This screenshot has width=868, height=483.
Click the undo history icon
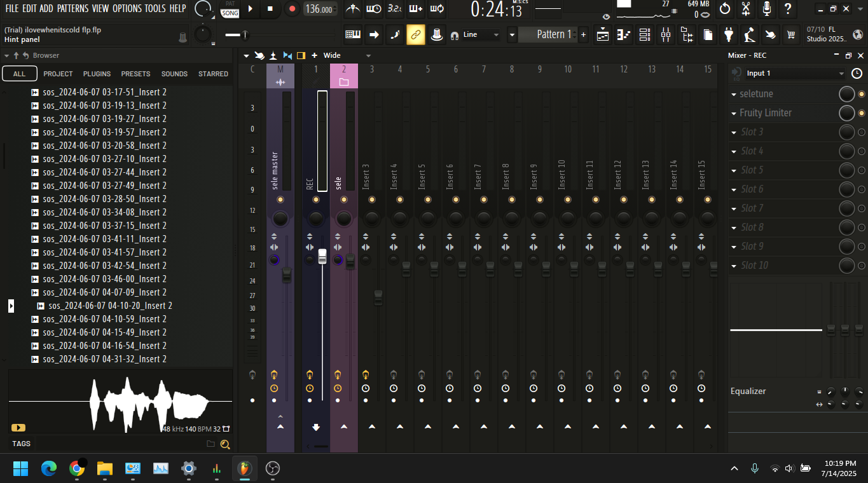click(725, 9)
